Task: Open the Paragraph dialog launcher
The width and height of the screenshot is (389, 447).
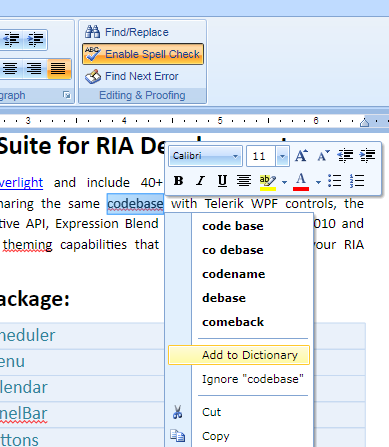Action: (67, 95)
